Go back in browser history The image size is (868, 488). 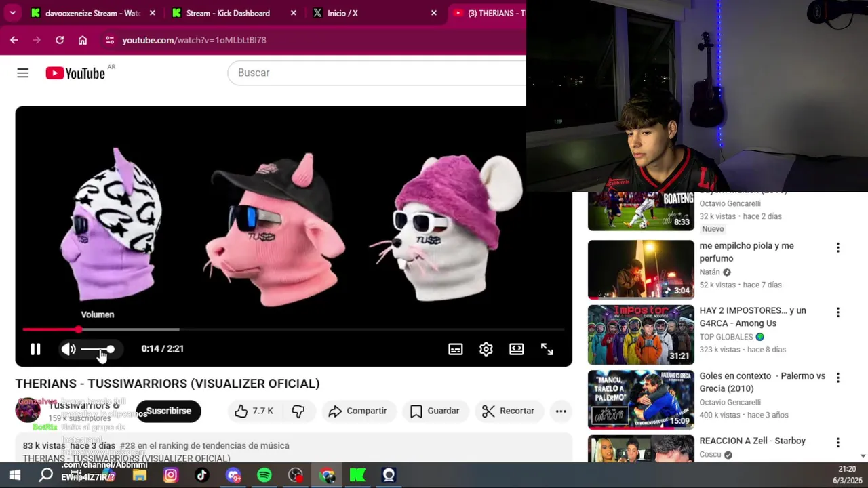tap(14, 40)
